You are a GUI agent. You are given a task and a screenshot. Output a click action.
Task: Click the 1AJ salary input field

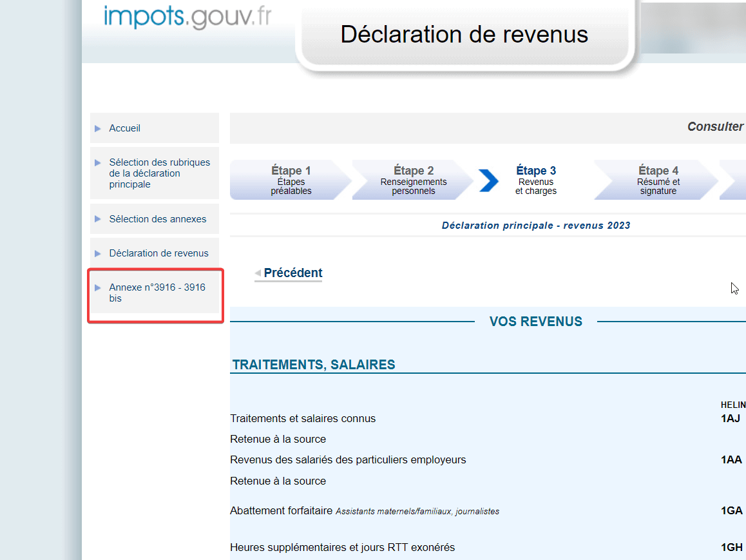pyautogui.click(x=731, y=418)
